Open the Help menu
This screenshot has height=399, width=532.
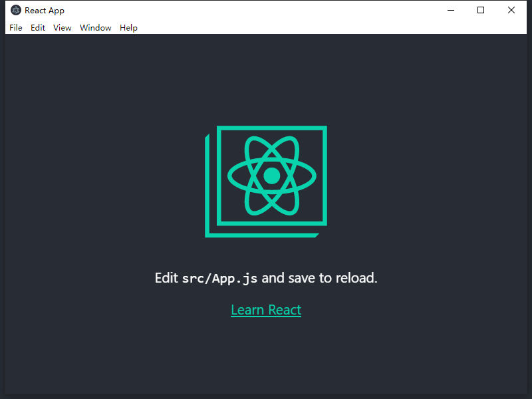(128, 28)
